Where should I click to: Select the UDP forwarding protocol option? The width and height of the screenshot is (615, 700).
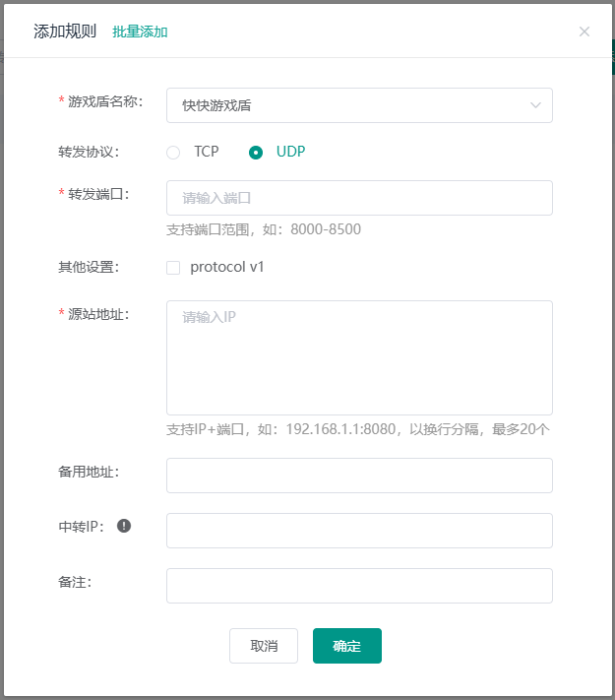point(257,153)
